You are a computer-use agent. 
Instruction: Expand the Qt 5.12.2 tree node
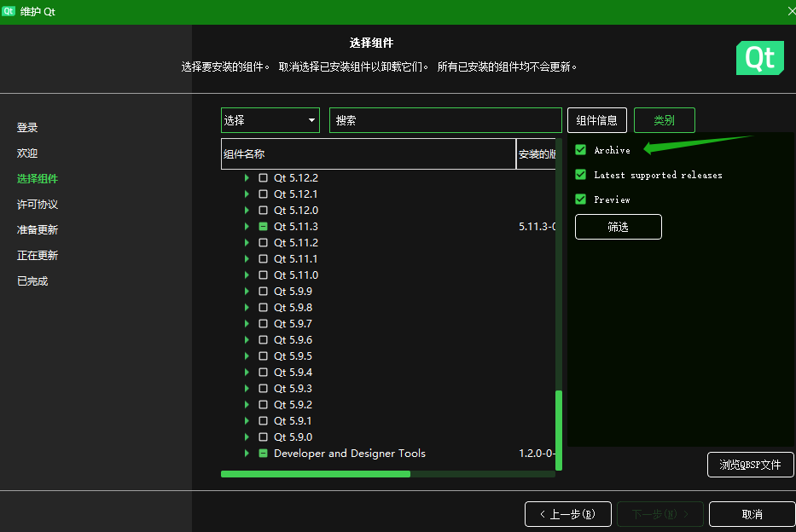point(247,178)
